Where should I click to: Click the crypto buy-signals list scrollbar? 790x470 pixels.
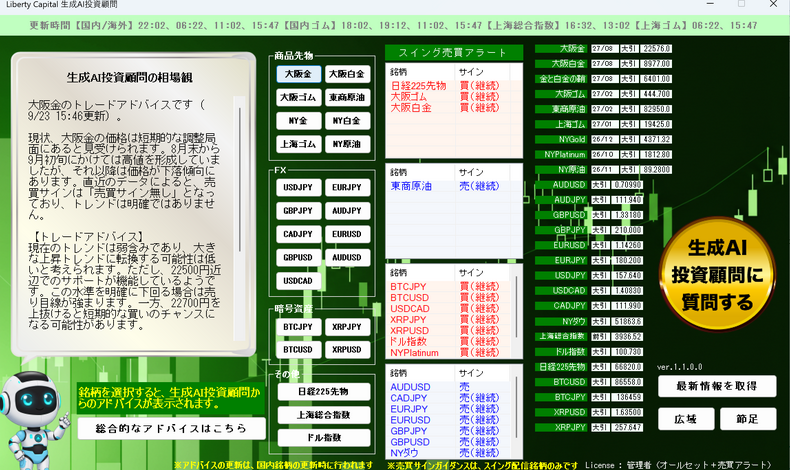click(516, 307)
